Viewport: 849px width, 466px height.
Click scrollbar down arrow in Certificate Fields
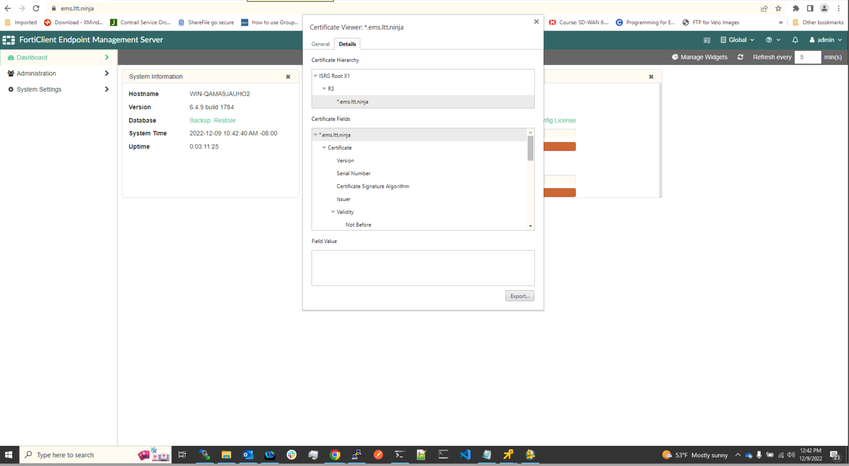[x=531, y=226]
